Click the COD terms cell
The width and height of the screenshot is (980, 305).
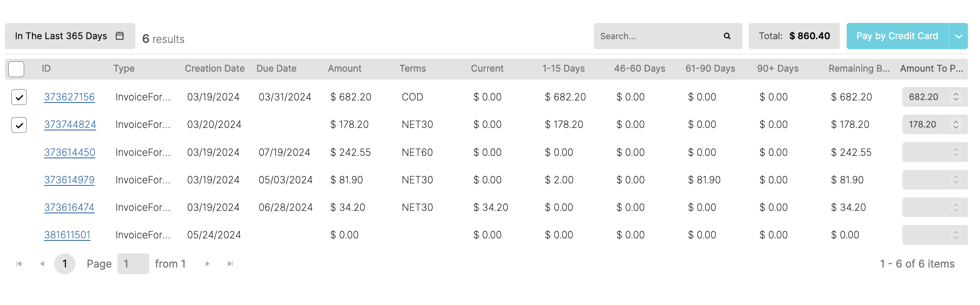click(x=412, y=97)
